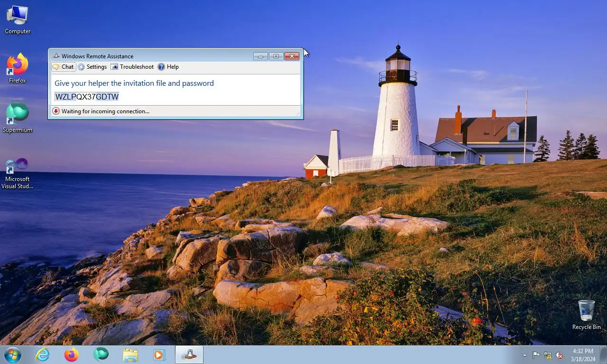The image size is (607, 364).
Task: Launch Supermium from the taskbar
Action: [x=101, y=355]
